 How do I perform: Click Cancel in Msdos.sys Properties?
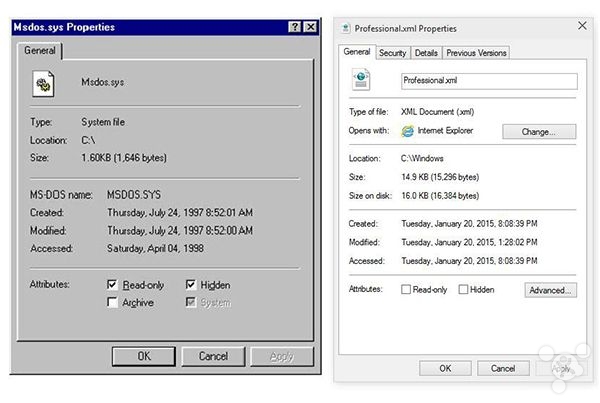point(213,356)
